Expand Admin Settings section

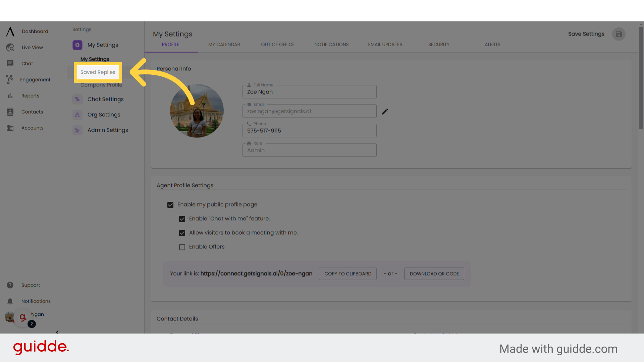[x=108, y=130]
